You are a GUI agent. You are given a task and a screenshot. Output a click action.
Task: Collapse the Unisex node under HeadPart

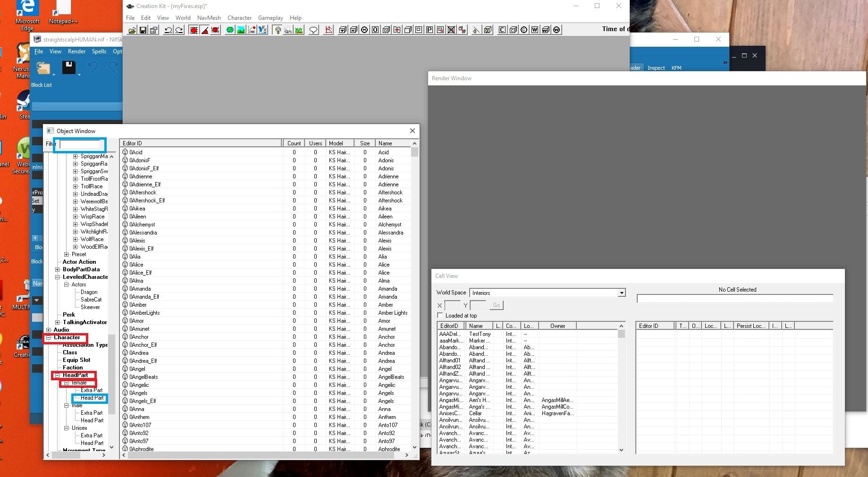point(67,428)
